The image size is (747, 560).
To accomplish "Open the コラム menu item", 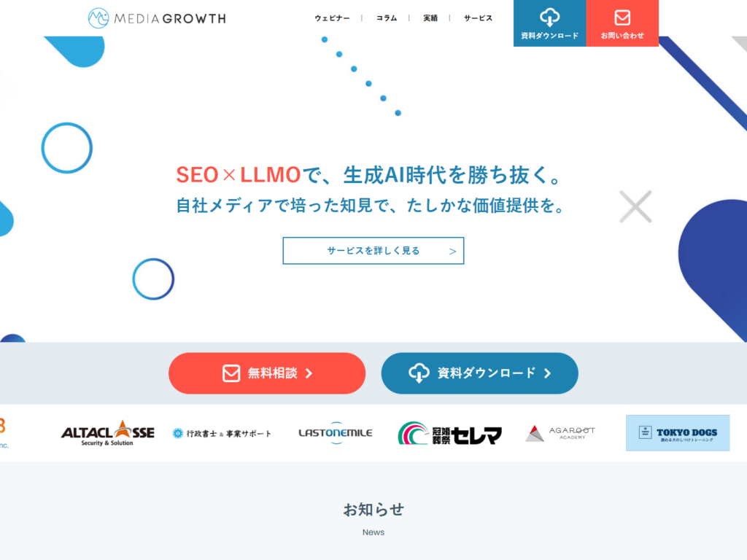I will [387, 18].
